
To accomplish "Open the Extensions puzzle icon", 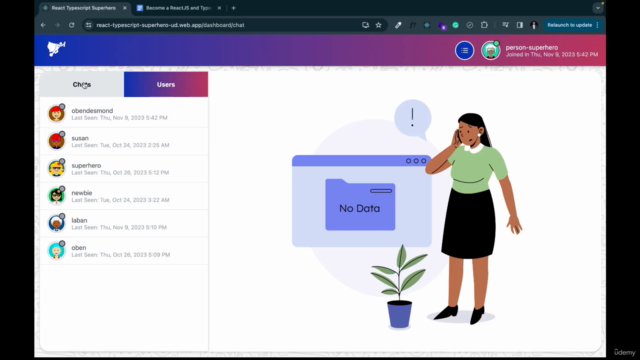I will click(484, 25).
